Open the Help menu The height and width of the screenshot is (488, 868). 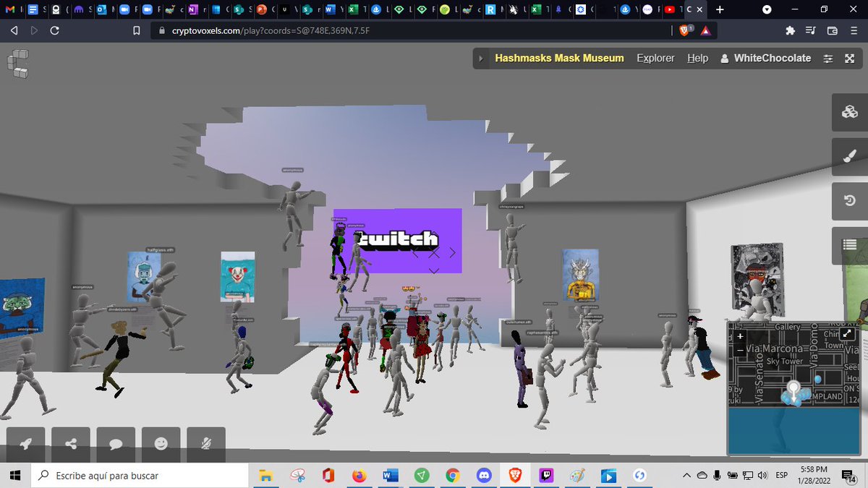[x=697, y=59]
